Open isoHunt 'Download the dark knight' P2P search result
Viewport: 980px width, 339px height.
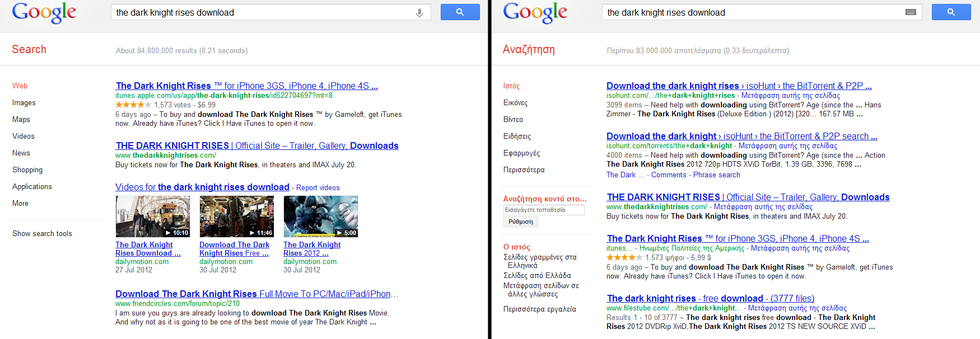[742, 136]
